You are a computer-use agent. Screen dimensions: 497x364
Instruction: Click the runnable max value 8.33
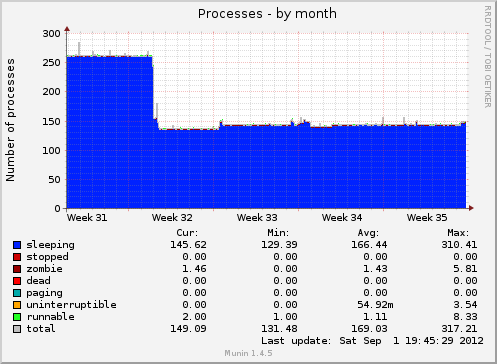click(465, 317)
